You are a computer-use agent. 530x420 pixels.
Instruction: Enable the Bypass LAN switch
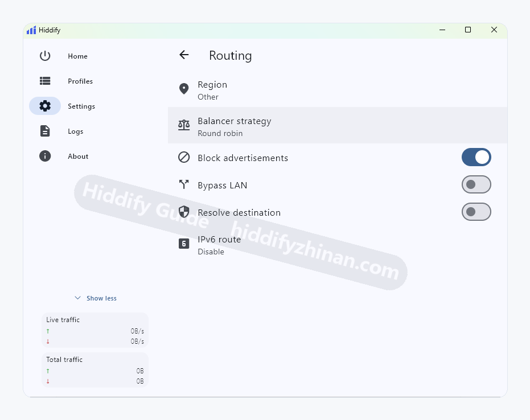[x=476, y=184]
